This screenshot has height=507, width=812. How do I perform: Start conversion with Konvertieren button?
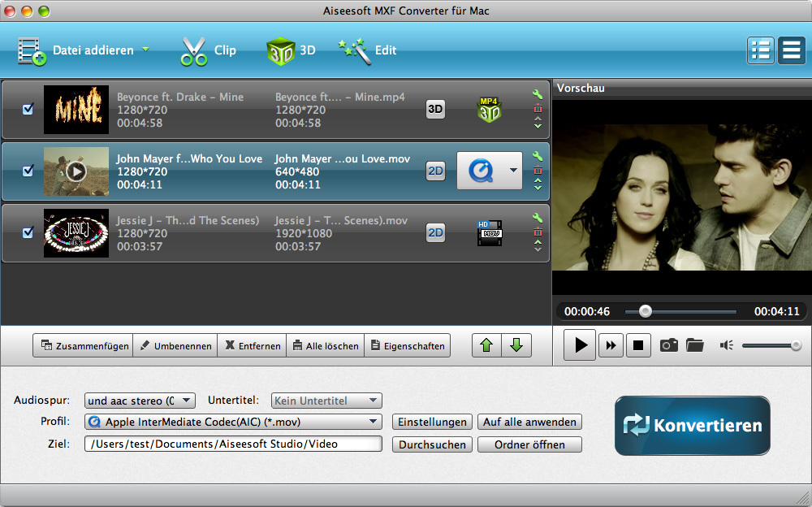(693, 426)
